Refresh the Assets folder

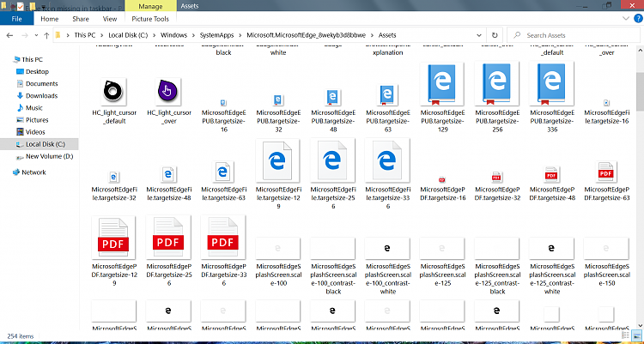[495, 35]
